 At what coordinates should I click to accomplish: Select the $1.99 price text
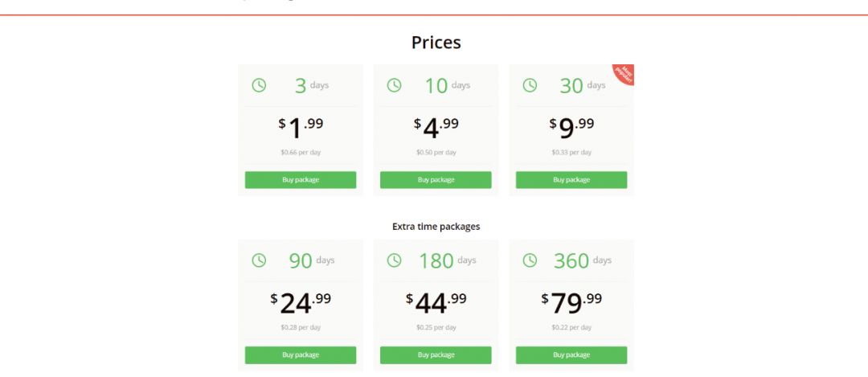coord(301,128)
